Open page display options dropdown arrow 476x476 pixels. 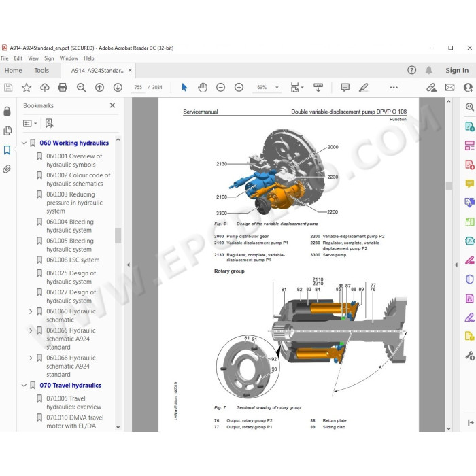click(x=302, y=88)
